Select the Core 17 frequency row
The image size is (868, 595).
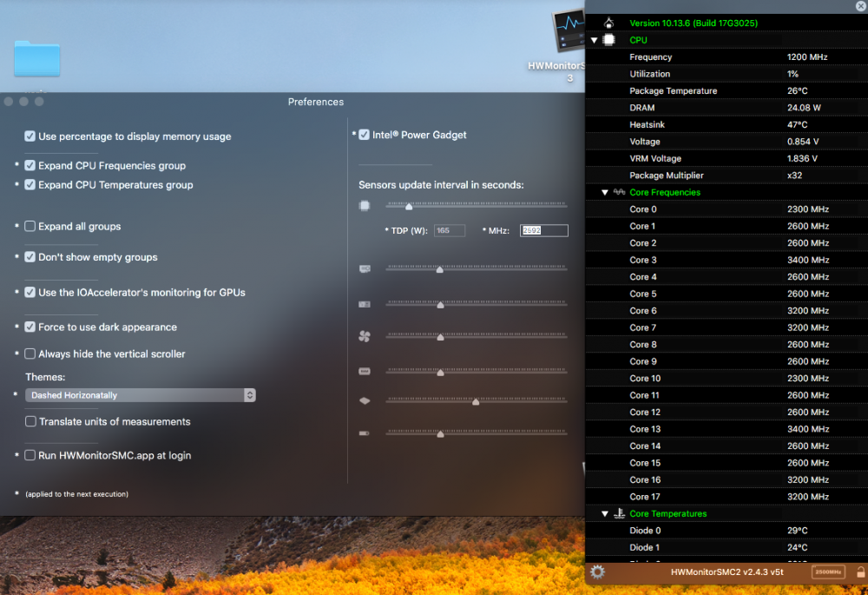point(727,496)
